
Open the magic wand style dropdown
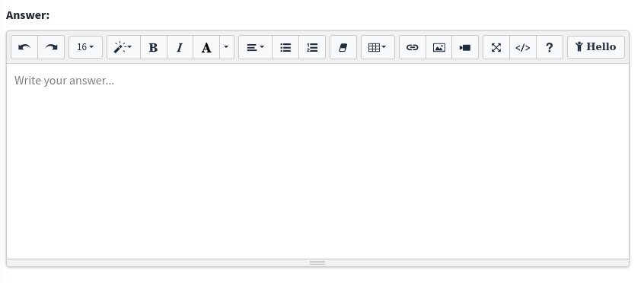pos(123,47)
